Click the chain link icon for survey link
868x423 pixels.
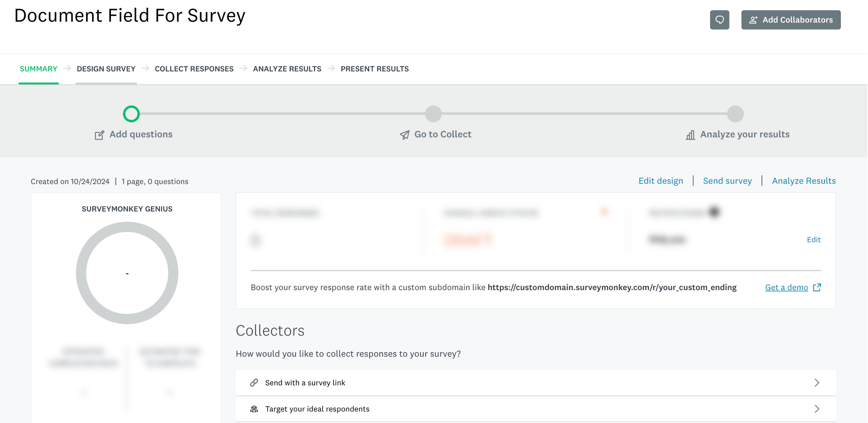(254, 383)
